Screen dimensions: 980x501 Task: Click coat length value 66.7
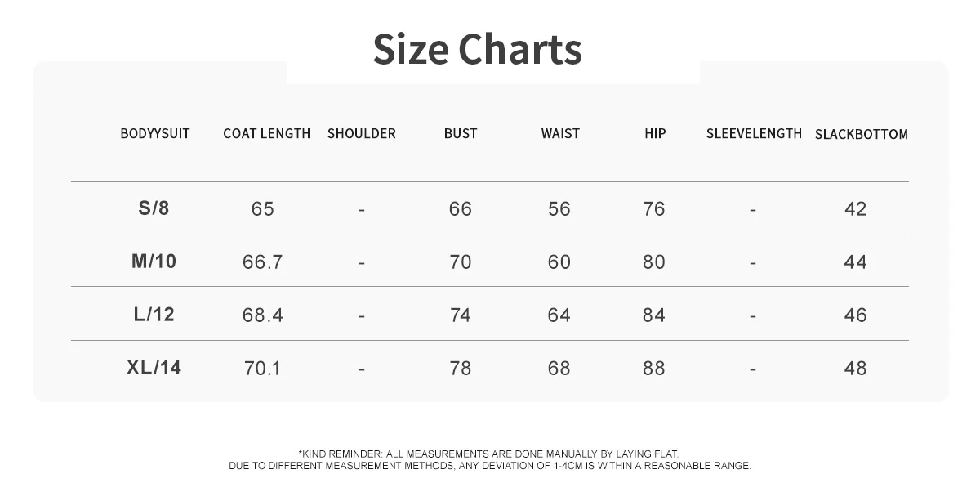pos(263,262)
